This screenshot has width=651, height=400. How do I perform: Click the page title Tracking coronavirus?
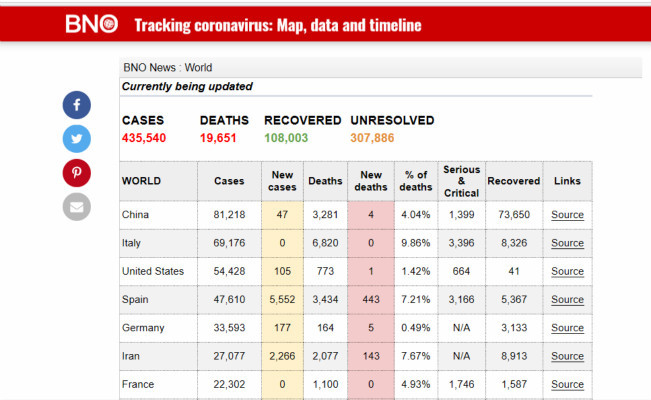(x=278, y=25)
